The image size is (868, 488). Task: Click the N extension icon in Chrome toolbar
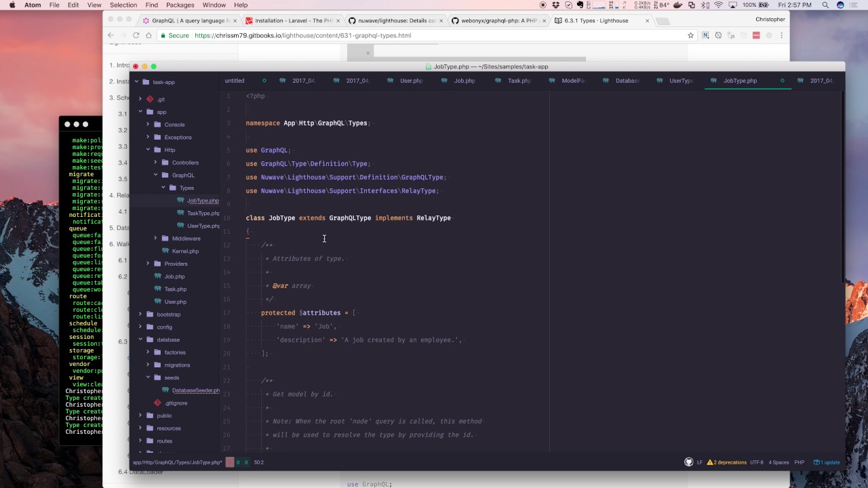(705, 35)
